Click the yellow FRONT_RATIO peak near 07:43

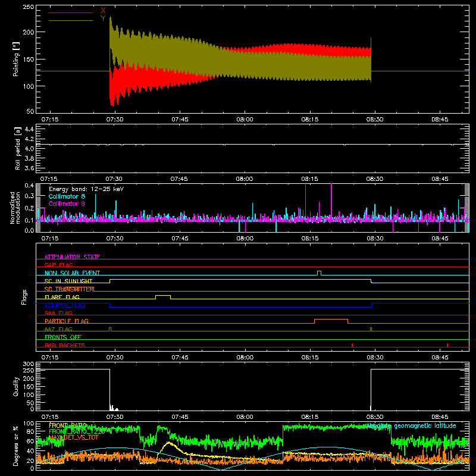coord(169,443)
